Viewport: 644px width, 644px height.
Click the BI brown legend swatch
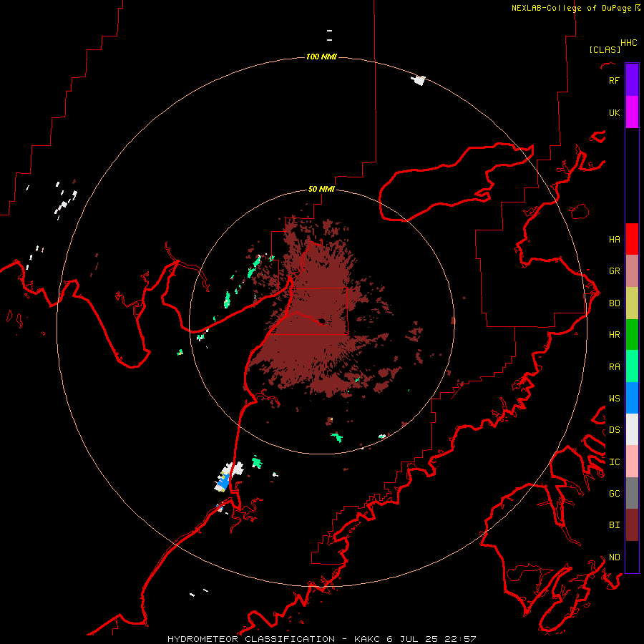632,525
